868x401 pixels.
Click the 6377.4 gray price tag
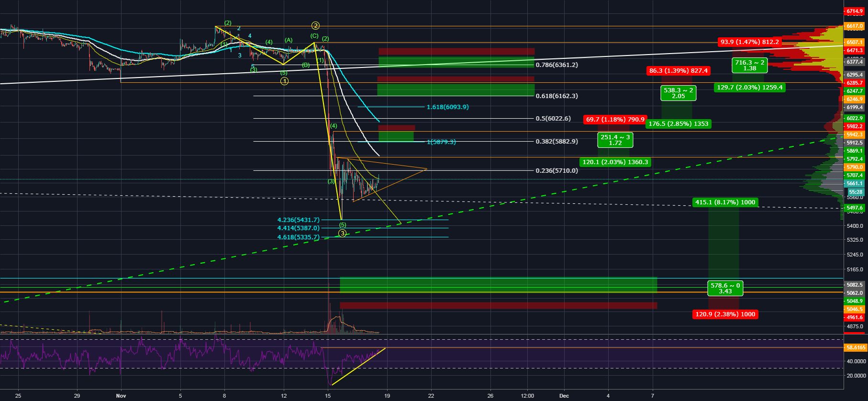click(x=855, y=62)
